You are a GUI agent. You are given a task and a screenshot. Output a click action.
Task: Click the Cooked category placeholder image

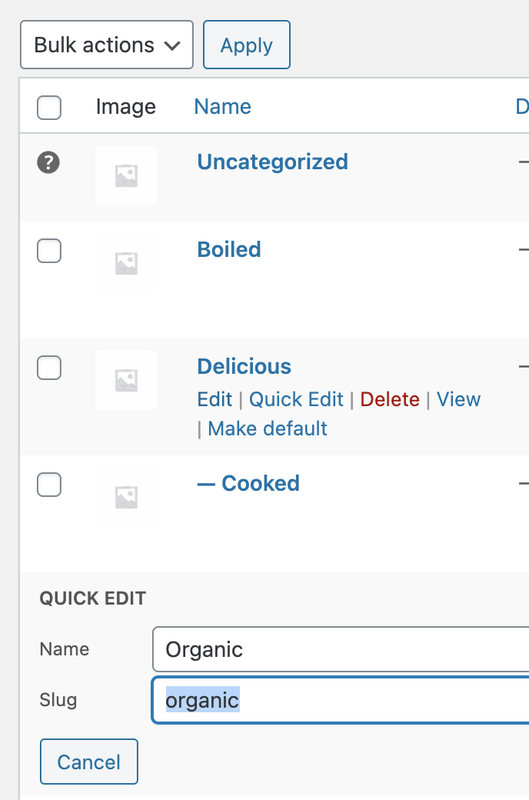(126, 497)
